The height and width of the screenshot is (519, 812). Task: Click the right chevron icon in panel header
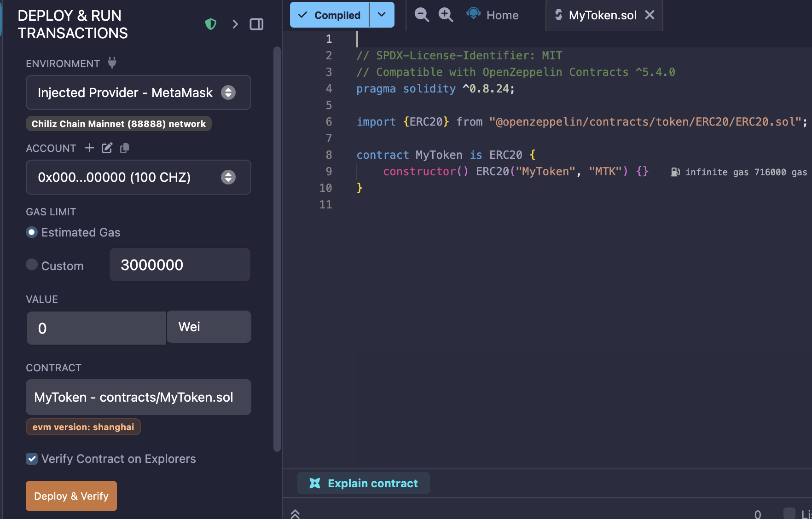tap(235, 24)
